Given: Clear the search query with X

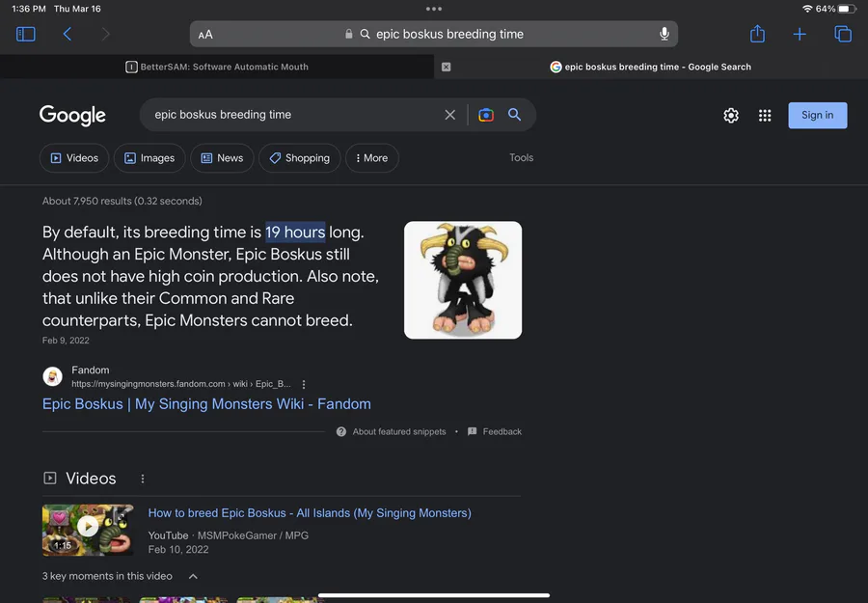Looking at the screenshot, I should coord(450,115).
